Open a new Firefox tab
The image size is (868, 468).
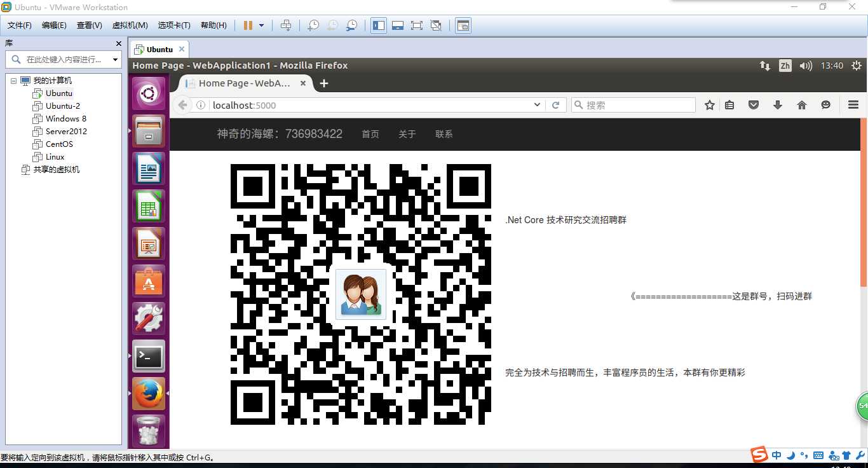pyautogui.click(x=323, y=83)
